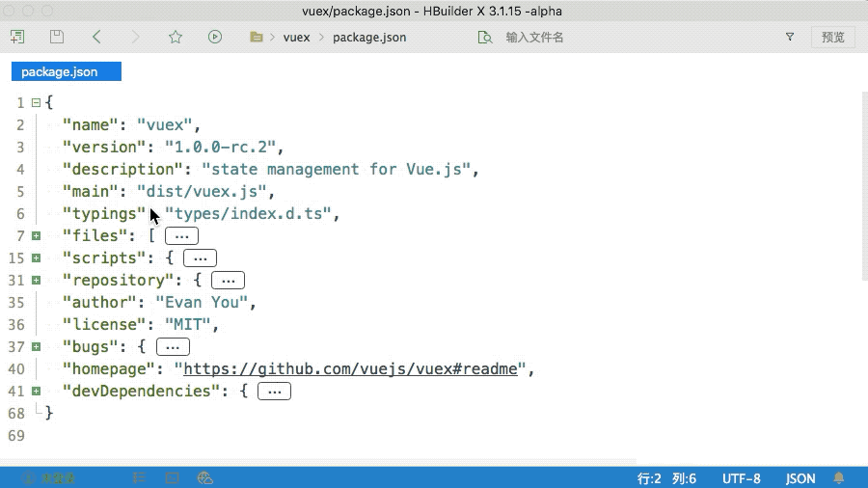Click the "types/index.d.ts" value
Image resolution: width=868 pixels, height=488 pixels.
pos(248,213)
